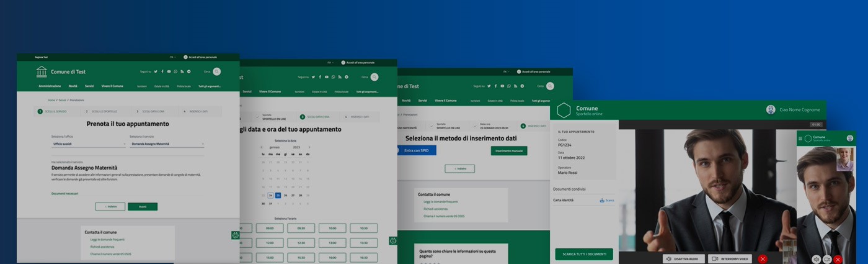
Task: End call with red X in desktop video window
Action: tap(763, 258)
